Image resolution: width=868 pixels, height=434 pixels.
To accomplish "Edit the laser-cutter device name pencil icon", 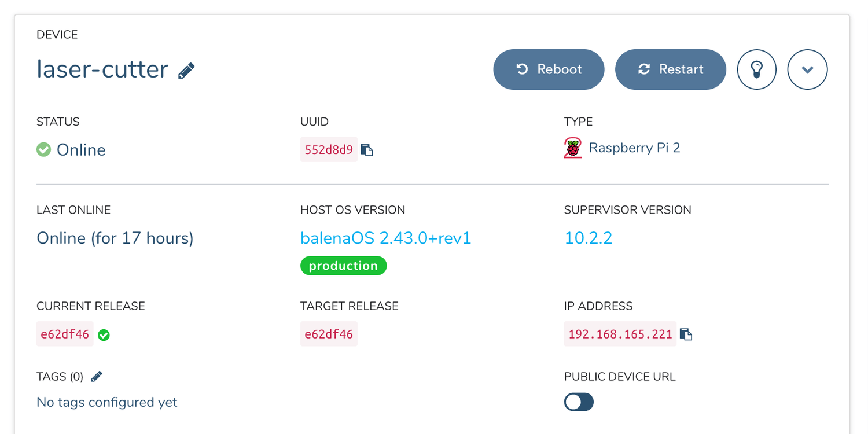I will pyautogui.click(x=186, y=71).
